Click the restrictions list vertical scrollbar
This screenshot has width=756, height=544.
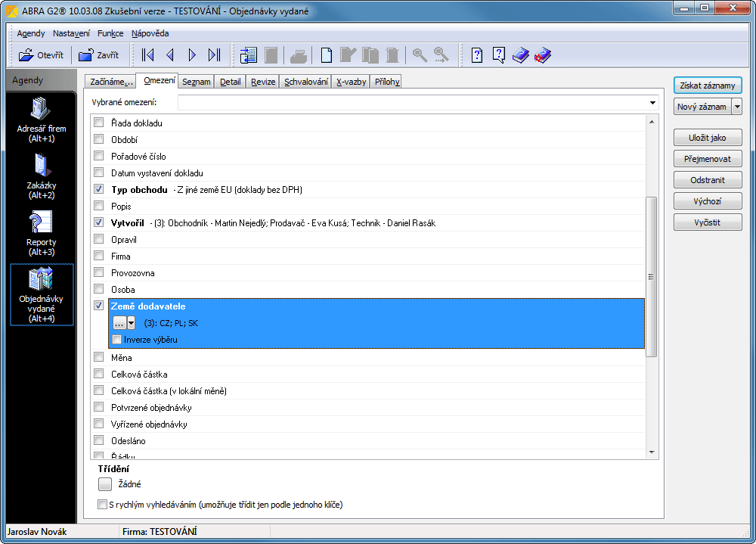(x=652, y=275)
